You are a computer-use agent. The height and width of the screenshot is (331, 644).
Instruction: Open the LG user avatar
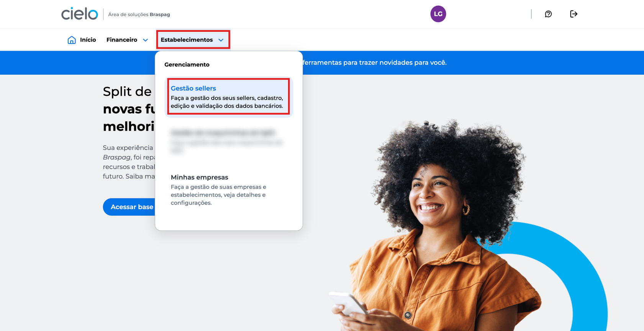click(438, 14)
